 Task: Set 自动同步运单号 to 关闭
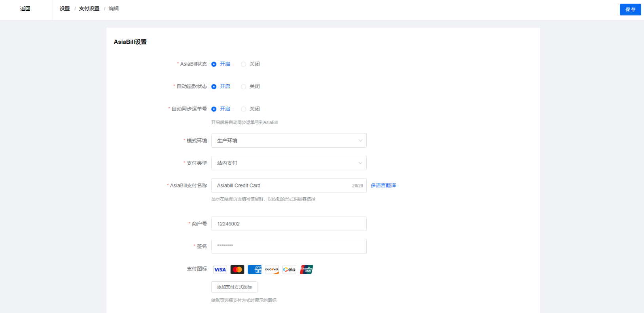pyautogui.click(x=250, y=109)
